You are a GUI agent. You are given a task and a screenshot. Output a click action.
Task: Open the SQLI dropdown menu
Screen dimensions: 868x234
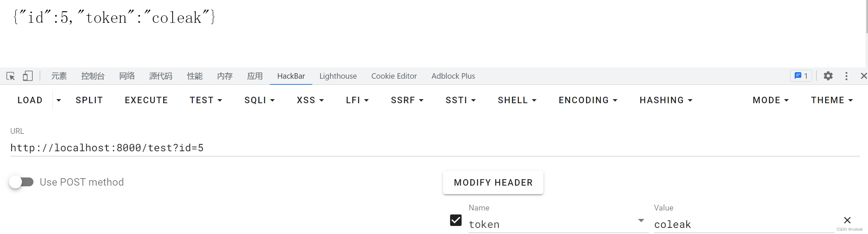point(259,100)
